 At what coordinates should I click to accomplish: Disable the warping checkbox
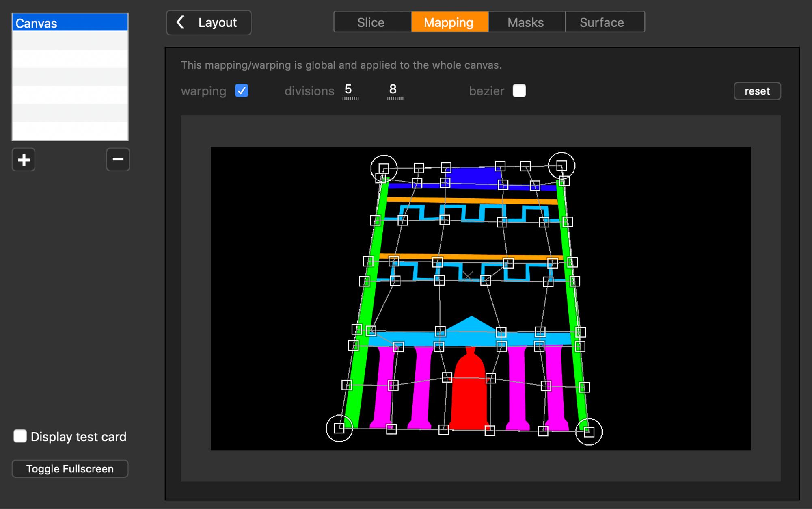[242, 91]
